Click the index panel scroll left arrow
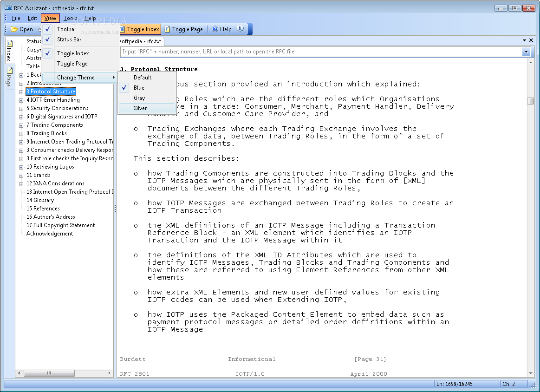The width and height of the screenshot is (540, 392). coord(19,373)
